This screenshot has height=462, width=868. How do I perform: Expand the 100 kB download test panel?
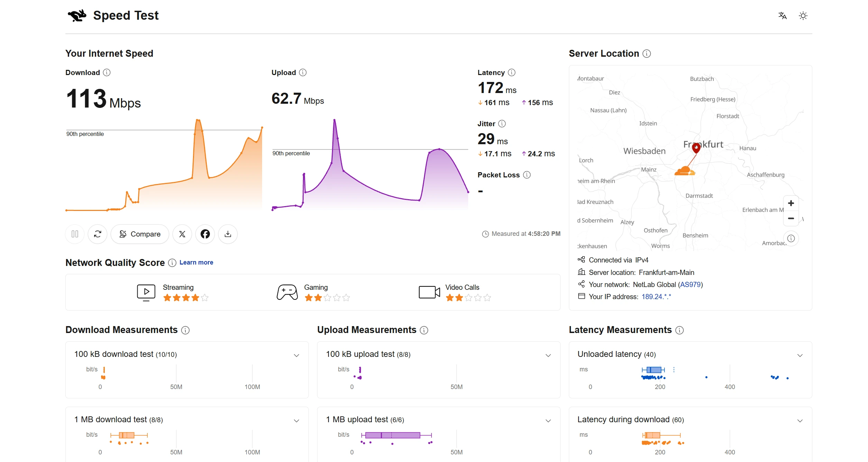[296, 355]
